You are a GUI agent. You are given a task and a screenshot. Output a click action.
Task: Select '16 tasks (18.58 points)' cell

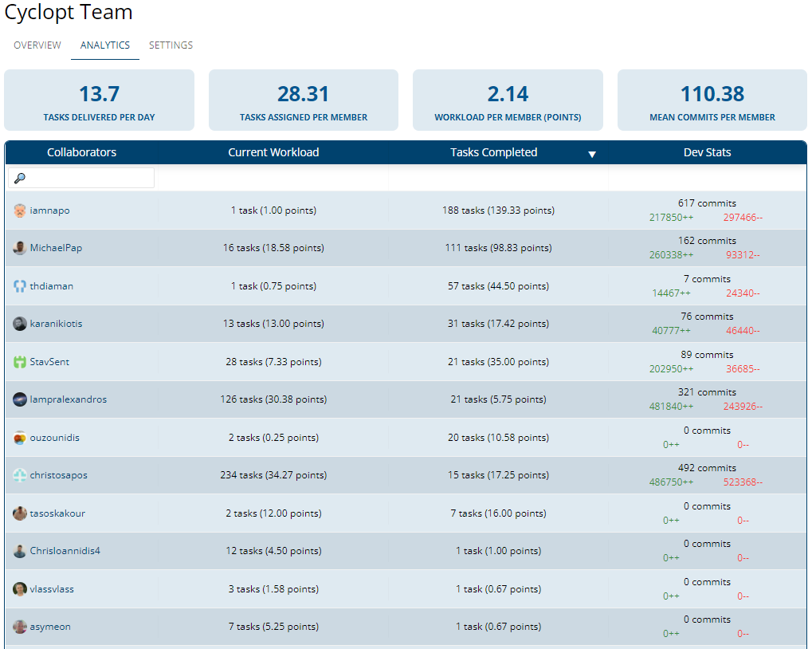click(273, 248)
